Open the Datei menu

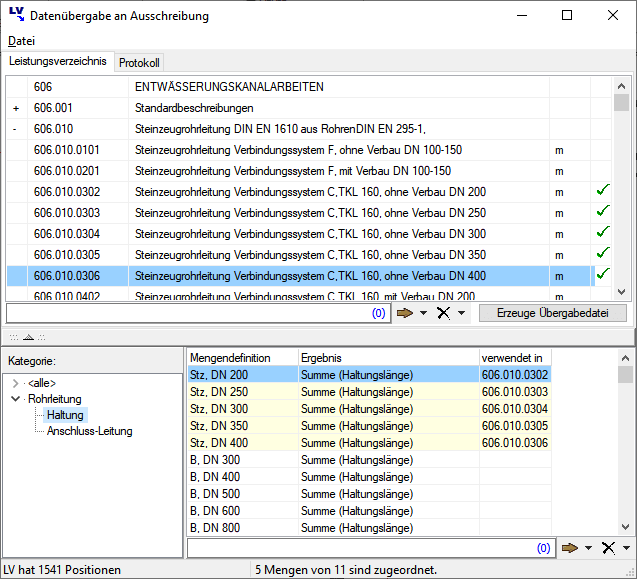20,41
